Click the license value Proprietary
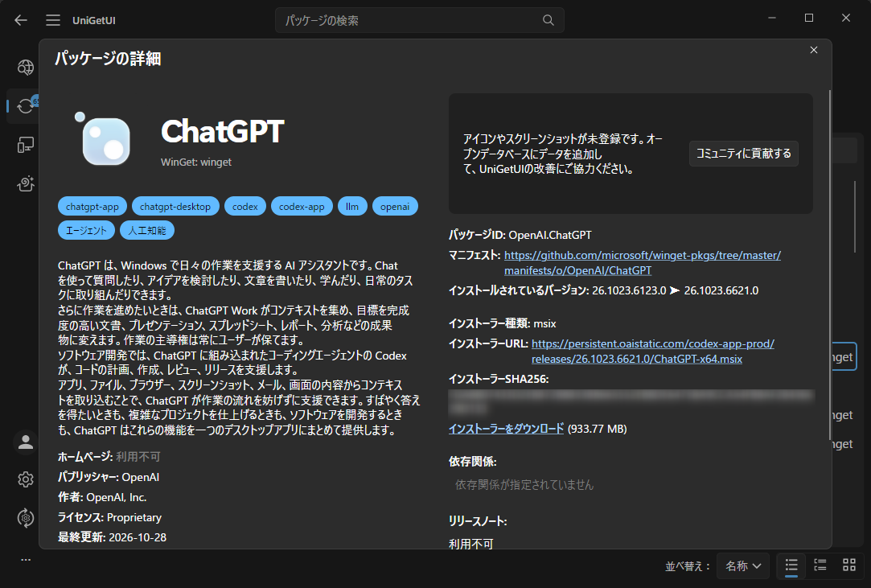 coord(134,517)
